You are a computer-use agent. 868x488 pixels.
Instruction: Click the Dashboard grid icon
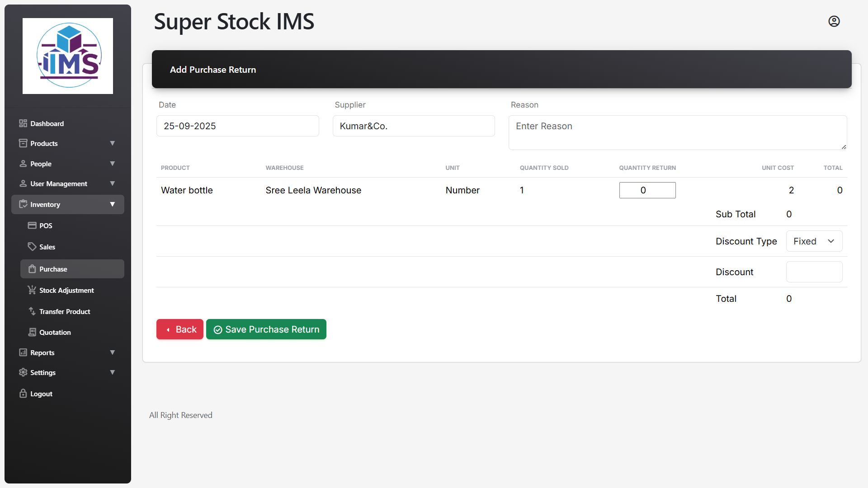tap(23, 123)
